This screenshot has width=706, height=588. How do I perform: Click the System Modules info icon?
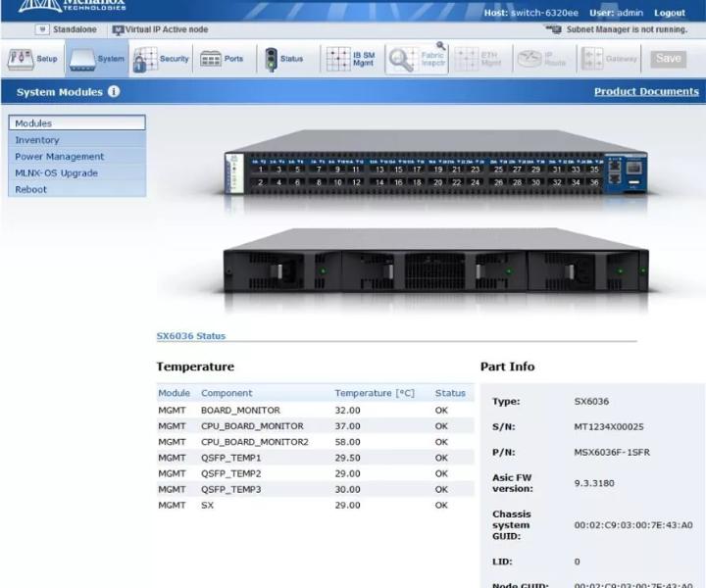tap(114, 91)
